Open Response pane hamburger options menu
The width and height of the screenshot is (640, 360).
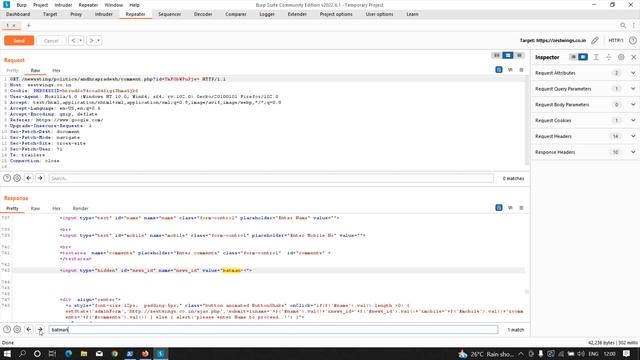pyautogui.click(x=521, y=208)
